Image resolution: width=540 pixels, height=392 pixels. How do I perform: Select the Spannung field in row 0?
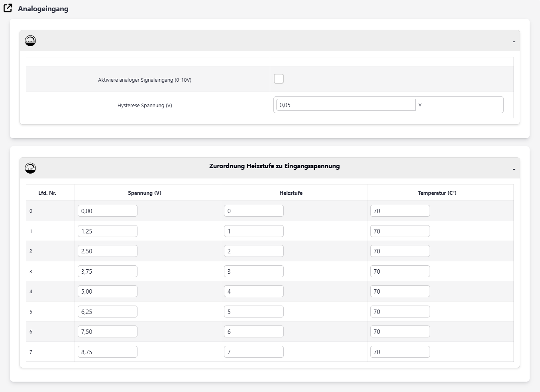pos(107,211)
